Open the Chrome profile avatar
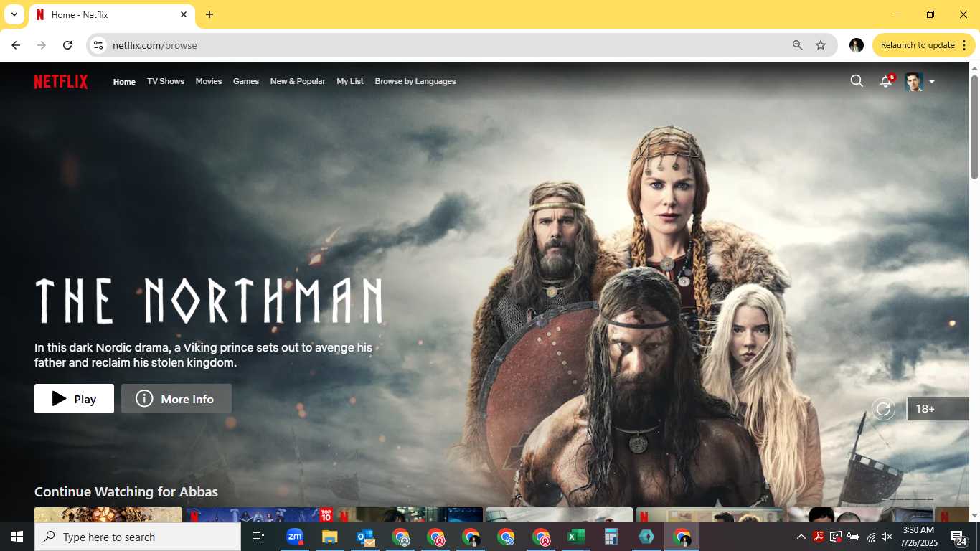The height and width of the screenshot is (551, 980). [856, 45]
